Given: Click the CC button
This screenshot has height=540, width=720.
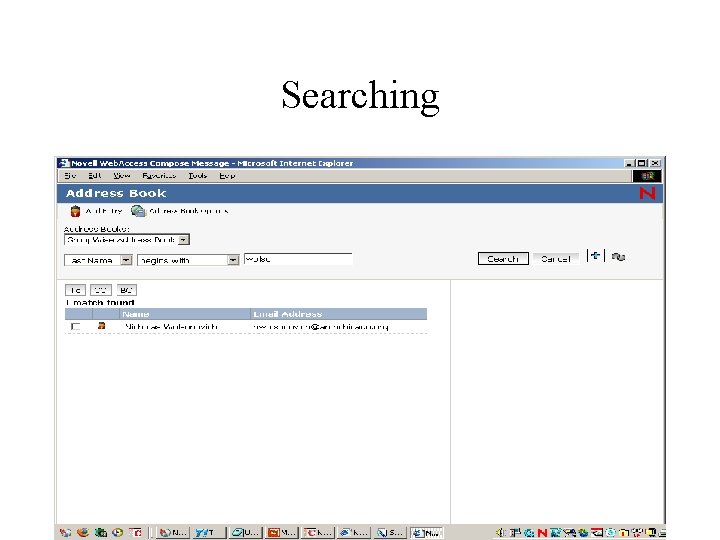Looking at the screenshot, I should tap(101, 290).
